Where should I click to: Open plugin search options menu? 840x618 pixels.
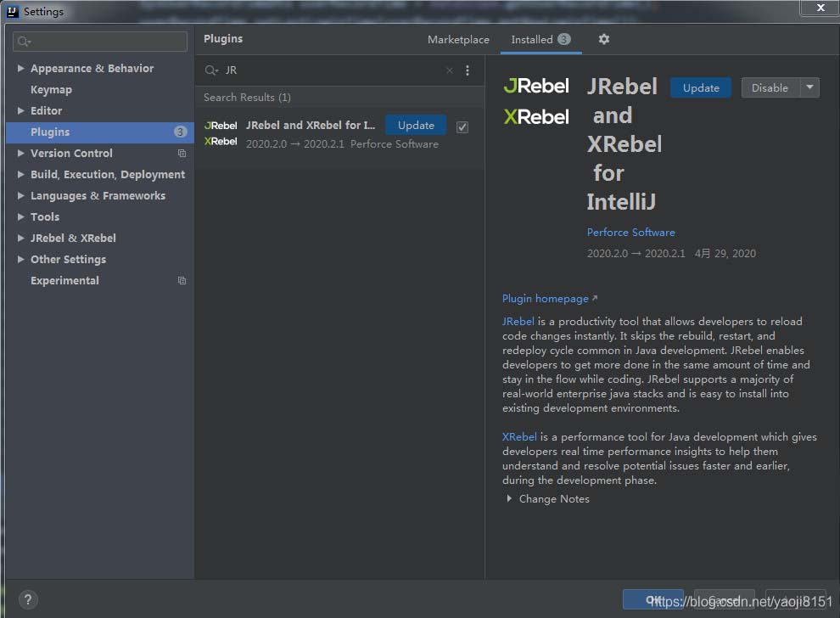click(468, 70)
